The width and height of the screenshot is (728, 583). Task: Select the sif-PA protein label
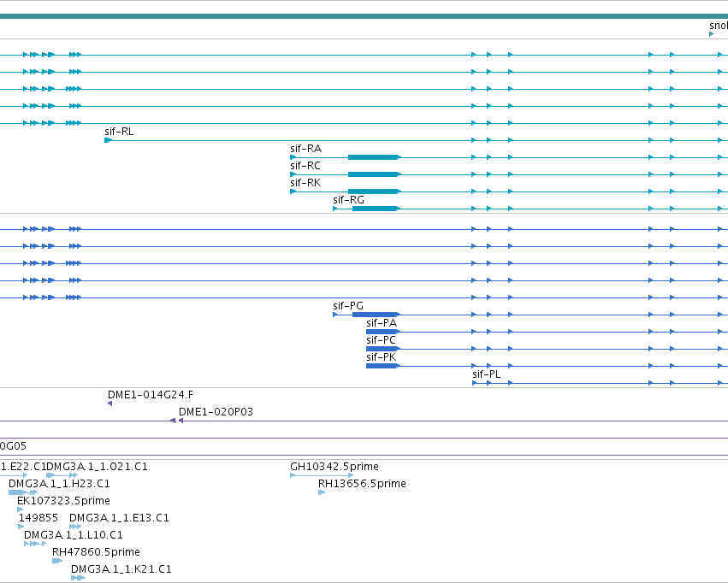tap(382, 323)
